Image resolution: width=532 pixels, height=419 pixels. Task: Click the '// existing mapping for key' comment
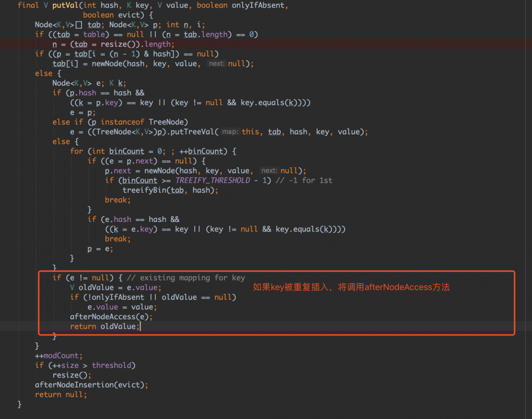[x=186, y=278]
